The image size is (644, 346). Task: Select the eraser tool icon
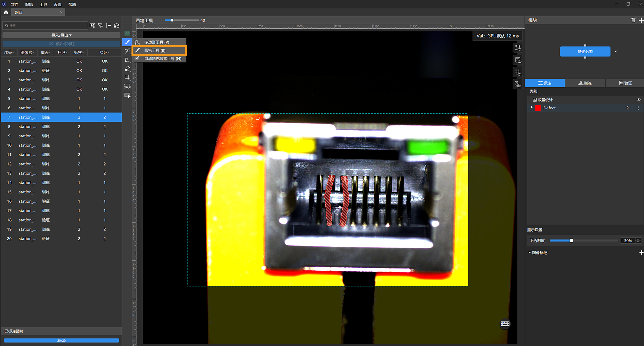[127, 69]
